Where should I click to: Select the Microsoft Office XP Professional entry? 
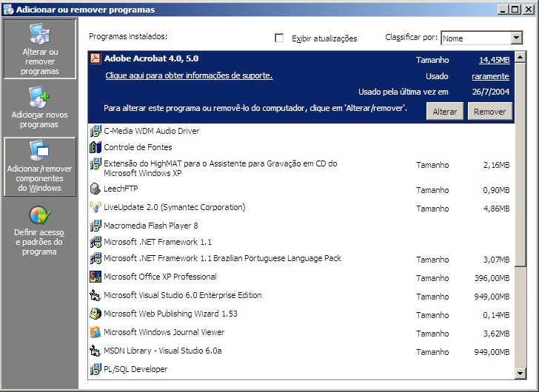tap(301, 277)
